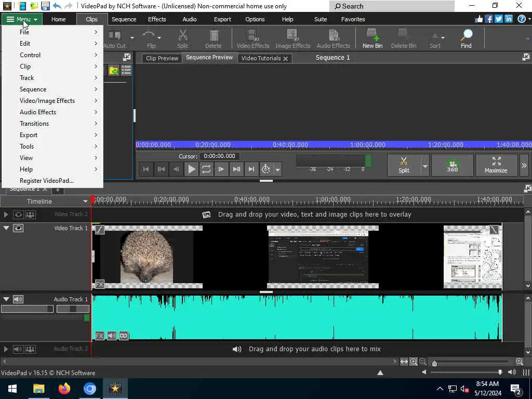Click the Delete trash icon in the toolbar
The height and width of the screenshot is (399, 532).
(x=214, y=38)
